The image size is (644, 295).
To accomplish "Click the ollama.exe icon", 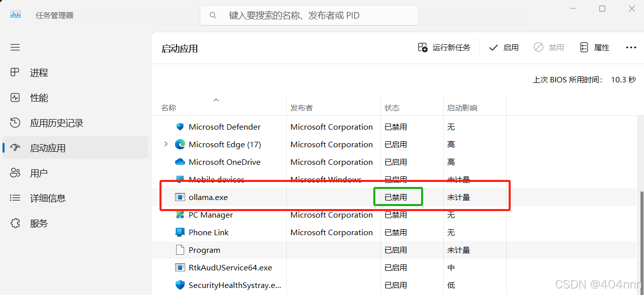I will coord(180,197).
